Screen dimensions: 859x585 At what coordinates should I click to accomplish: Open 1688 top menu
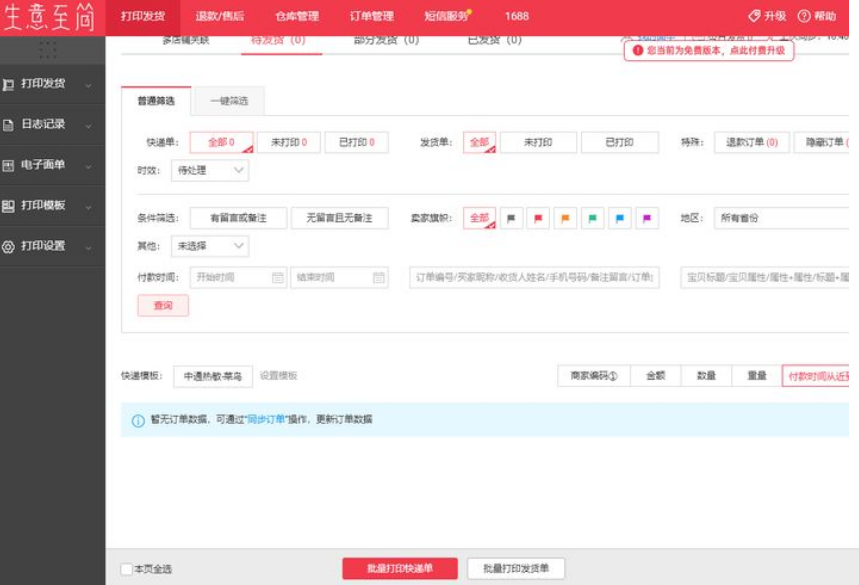coord(517,16)
